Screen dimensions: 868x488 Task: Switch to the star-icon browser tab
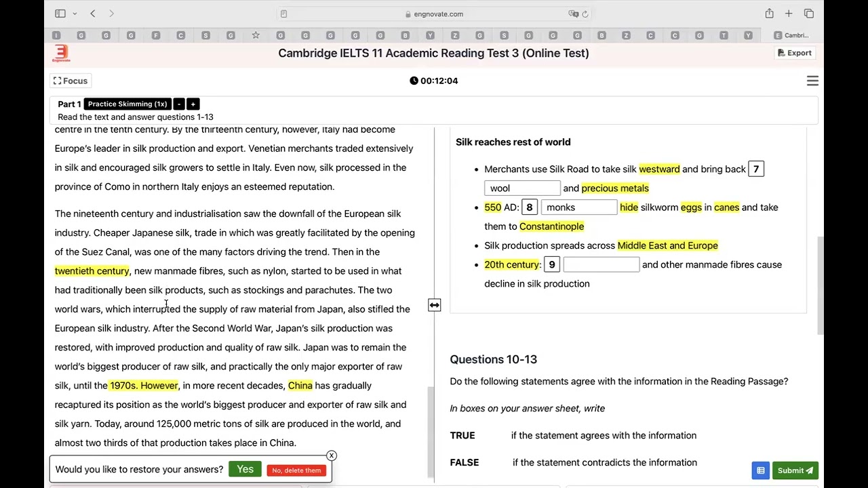(256, 35)
